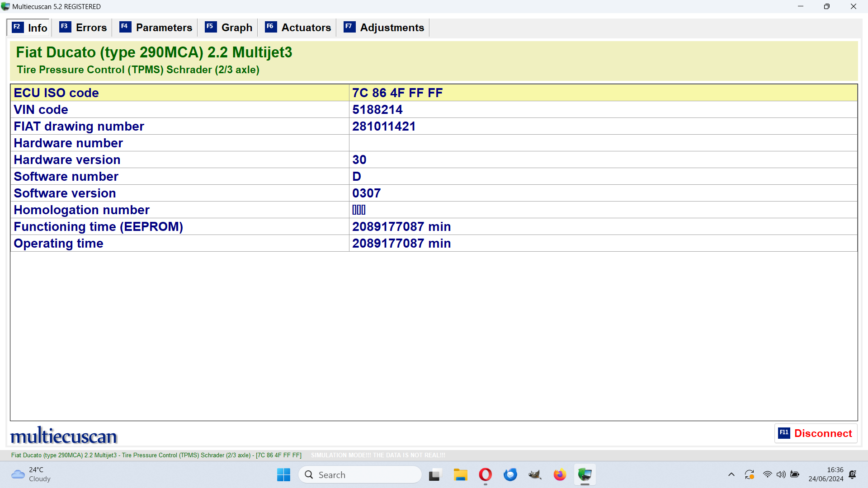Image resolution: width=868 pixels, height=488 pixels.
Task: Click the Multiecuscan taskbar icon
Action: (585, 475)
